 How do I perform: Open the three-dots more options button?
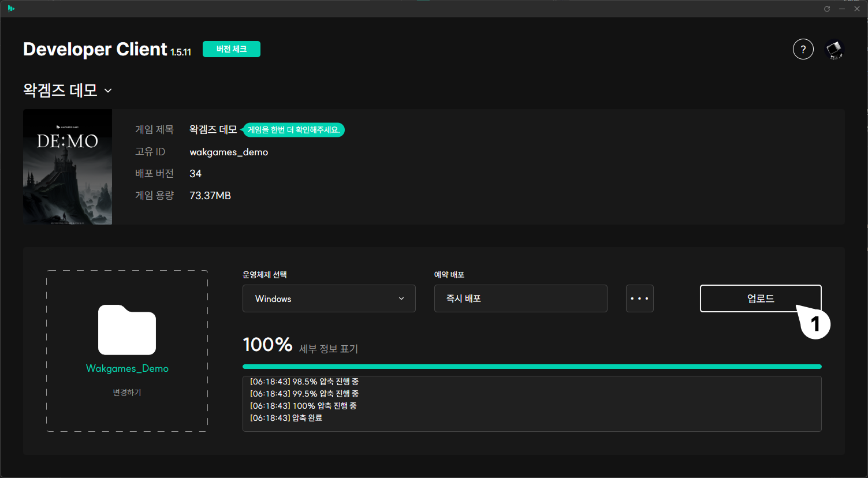[x=640, y=298]
